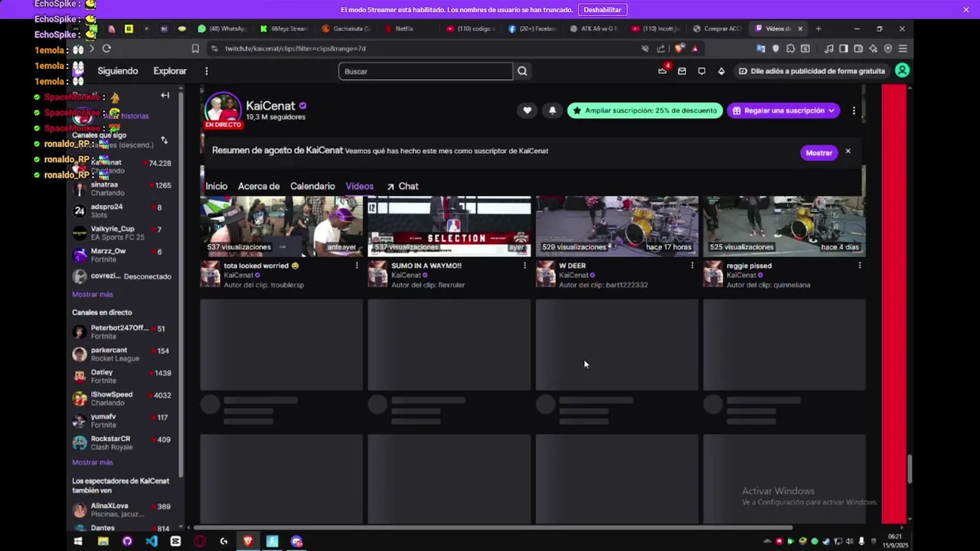This screenshot has width=980, height=551.
Task: Click 'Dile adiós a publicidad' button
Action: tap(811, 71)
